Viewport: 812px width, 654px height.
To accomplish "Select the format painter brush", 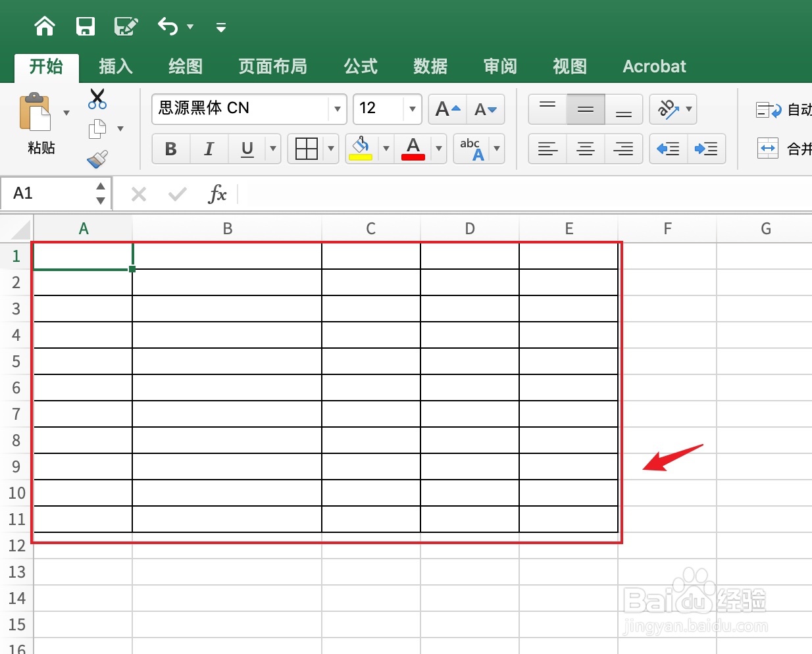I will 97,159.
